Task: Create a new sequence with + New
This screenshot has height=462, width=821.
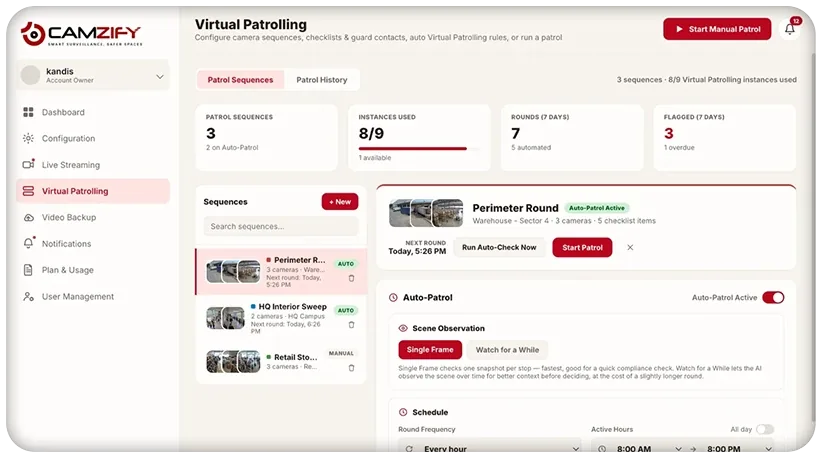Action: (340, 202)
